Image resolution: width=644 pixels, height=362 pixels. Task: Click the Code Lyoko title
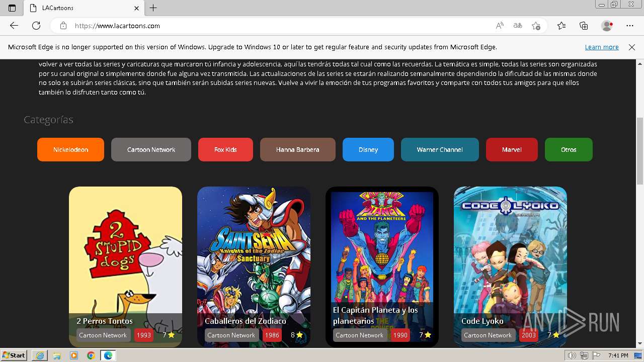pos(482,321)
